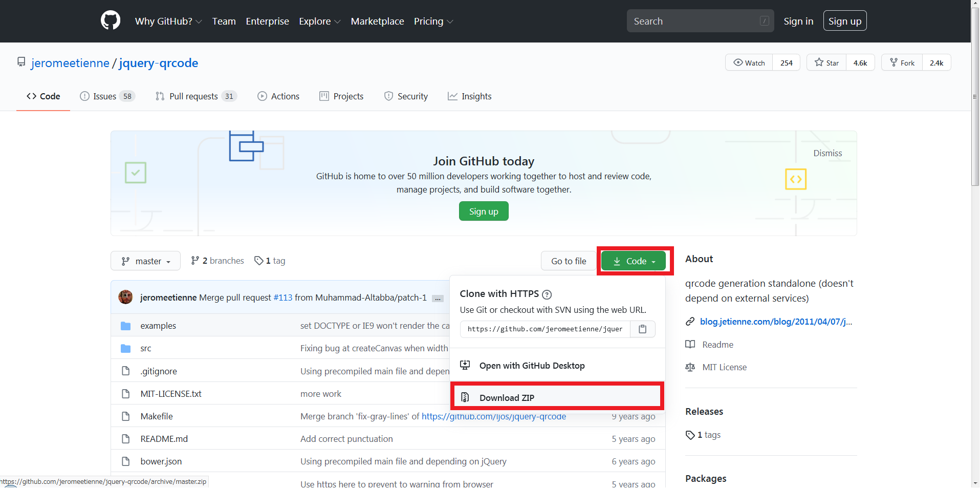Click Sign in in the header
The height and width of the screenshot is (489, 980).
coord(798,21)
